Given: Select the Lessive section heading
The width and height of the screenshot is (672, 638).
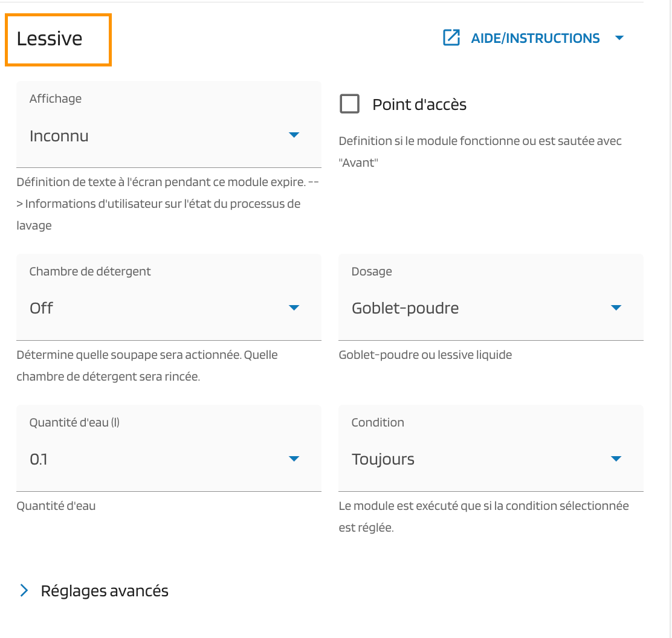Looking at the screenshot, I should click(x=50, y=39).
